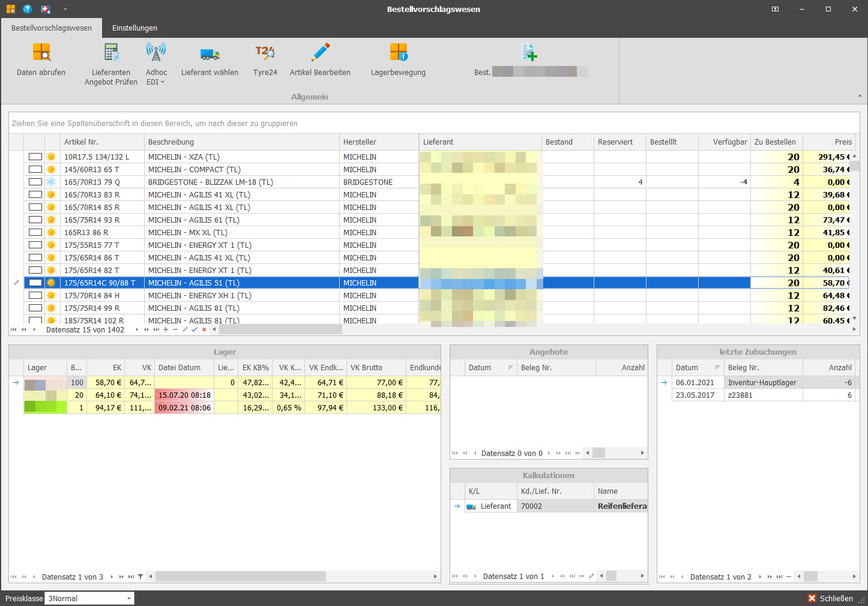Tick checkbox for selected 175/65R14C 90/88 T
The image size is (868, 606).
click(35, 283)
